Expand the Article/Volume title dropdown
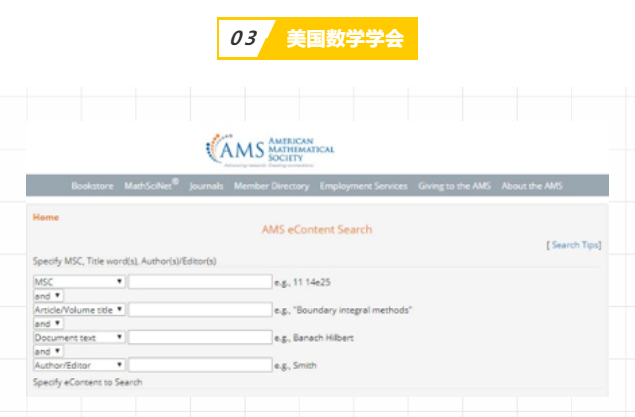Screen dimensions: 635x417 click(79, 310)
